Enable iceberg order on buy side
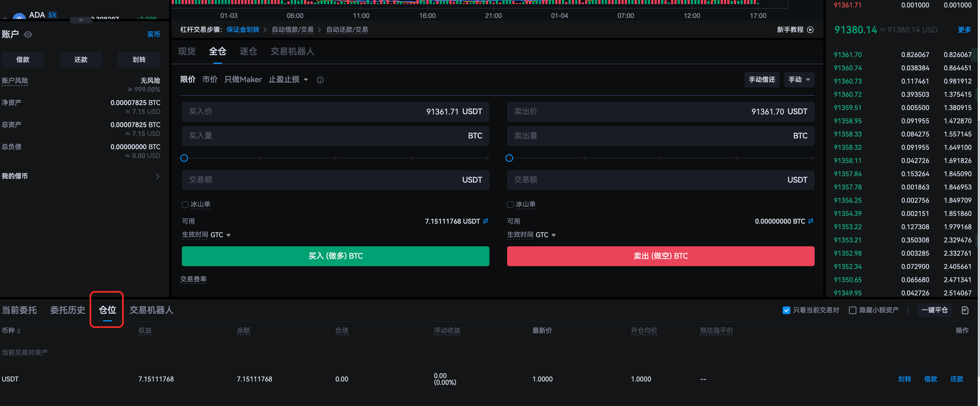This screenshot has height=406, width=980. tap(185, 205)
